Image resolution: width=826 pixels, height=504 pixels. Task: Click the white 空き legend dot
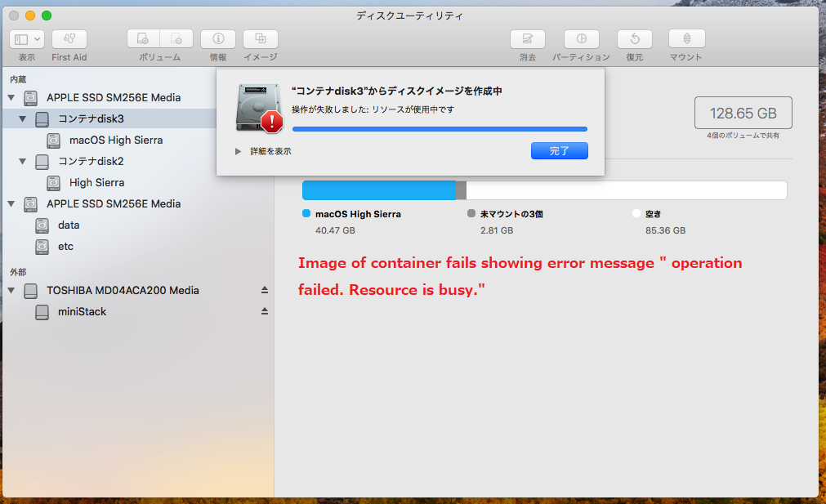click(x=636, y=213)
